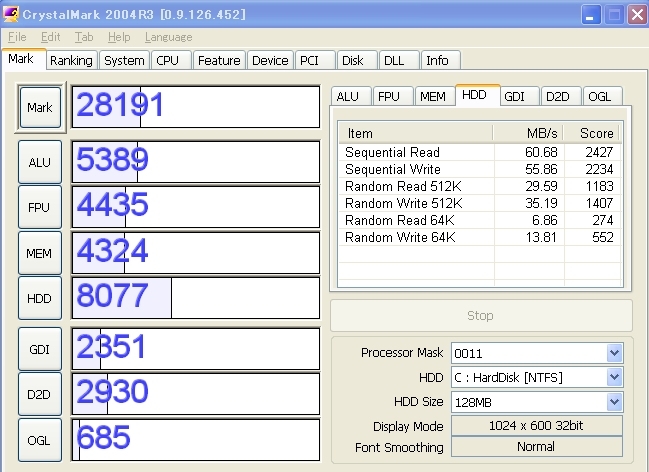Expand the HDD Size dropdown
The height and width of the screenshot is (472, 649).
613,401
